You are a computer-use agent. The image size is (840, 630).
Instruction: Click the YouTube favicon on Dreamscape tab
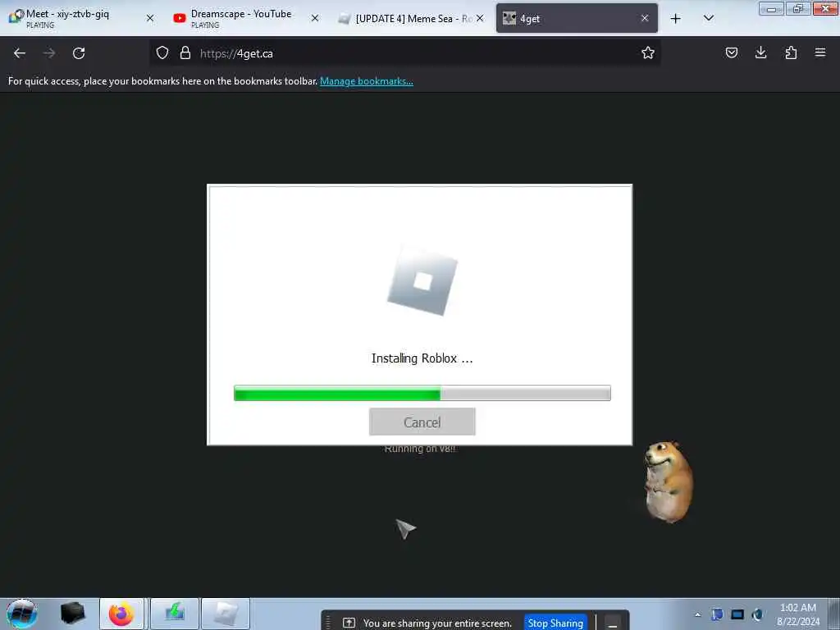(x=180, y=18)
